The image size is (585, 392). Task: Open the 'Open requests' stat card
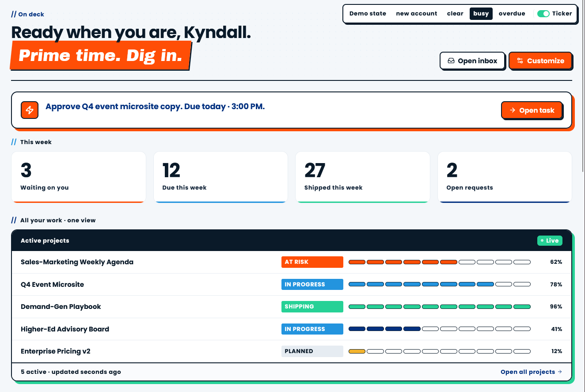pos(505,177)
